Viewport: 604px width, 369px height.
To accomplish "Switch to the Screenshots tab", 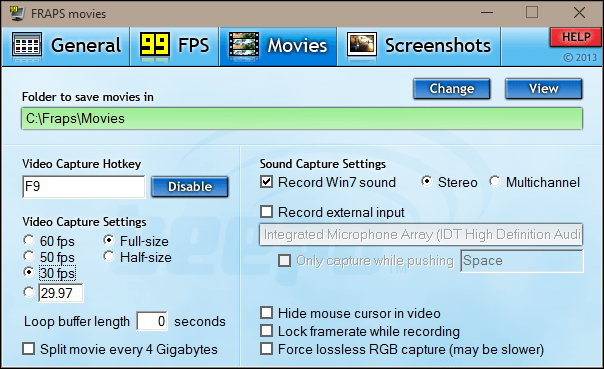I will click(x=419, y=46).
